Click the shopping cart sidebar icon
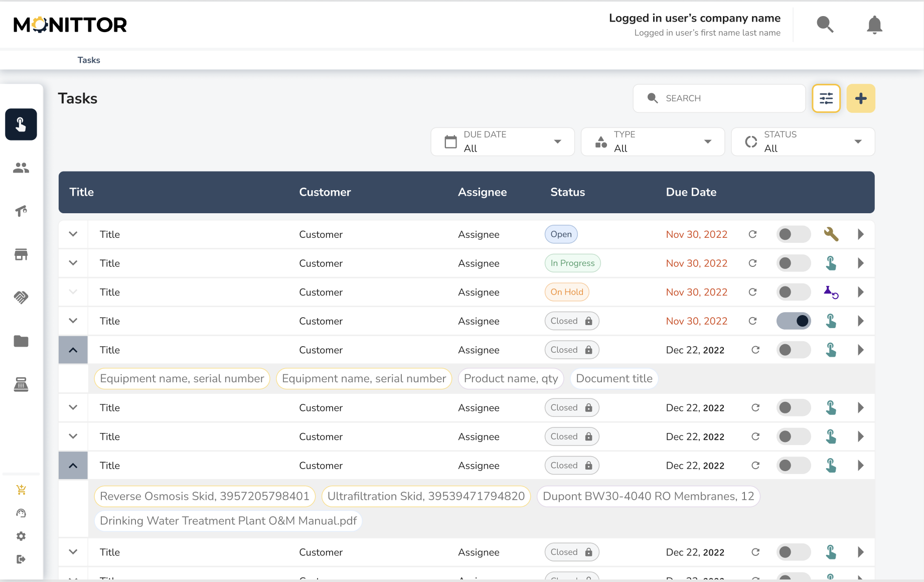 tap(21, 490)
